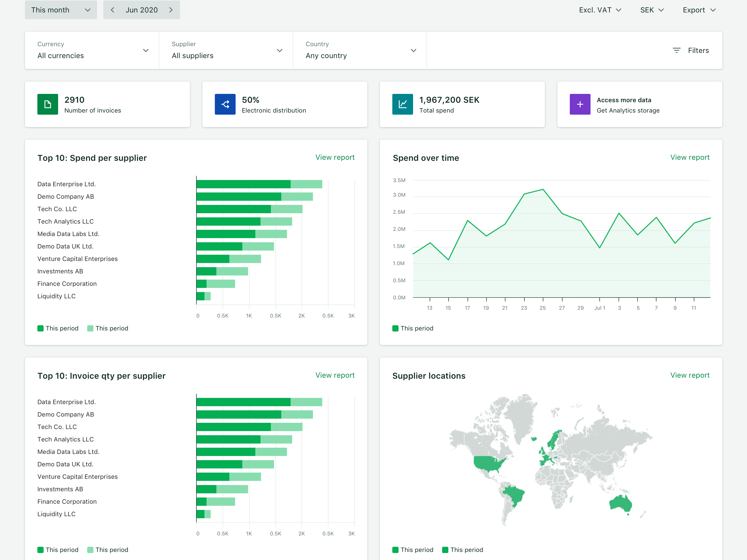Click This period legend swatch in Spend over time
The height and width of the screenshot is (560, 747).
click(x=395, y=328)
